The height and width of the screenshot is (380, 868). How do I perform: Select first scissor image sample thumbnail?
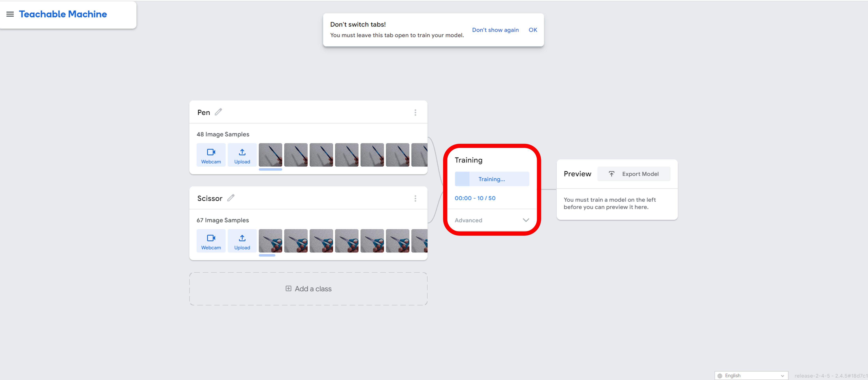[x=270, y=241]
